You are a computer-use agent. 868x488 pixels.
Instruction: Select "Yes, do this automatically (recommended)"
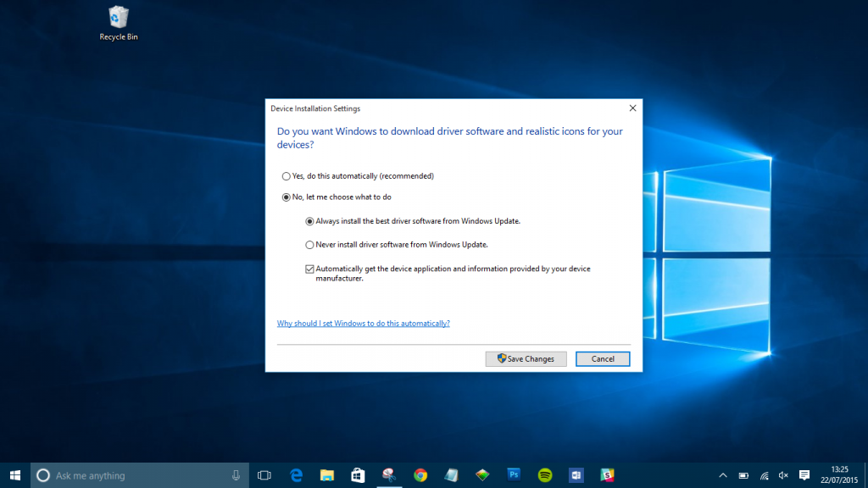click(286, 176)
